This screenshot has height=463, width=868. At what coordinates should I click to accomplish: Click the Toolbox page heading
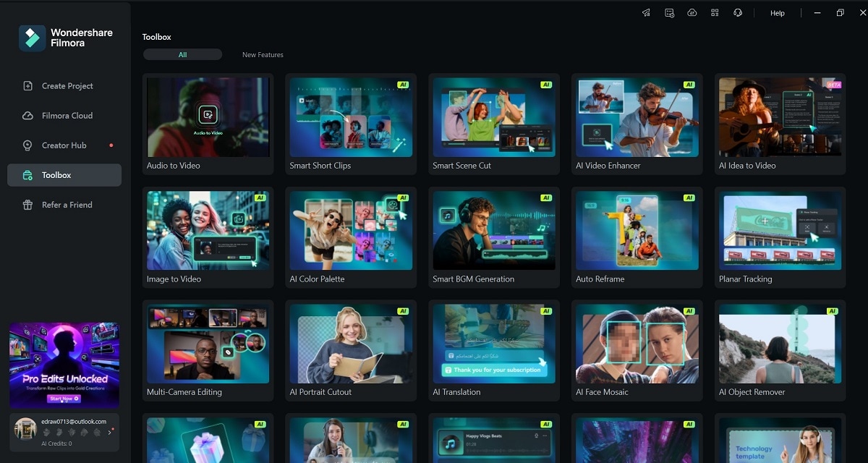click(157, 37)
